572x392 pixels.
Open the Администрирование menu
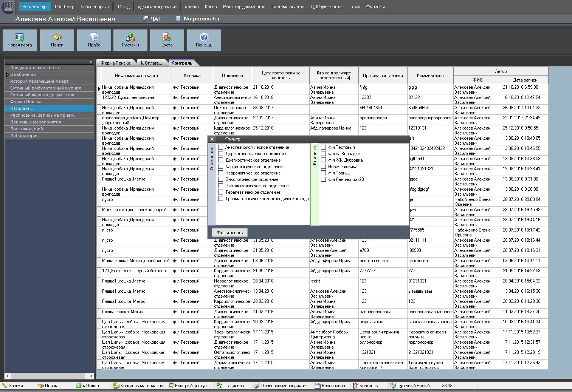(x=157, y=7)
